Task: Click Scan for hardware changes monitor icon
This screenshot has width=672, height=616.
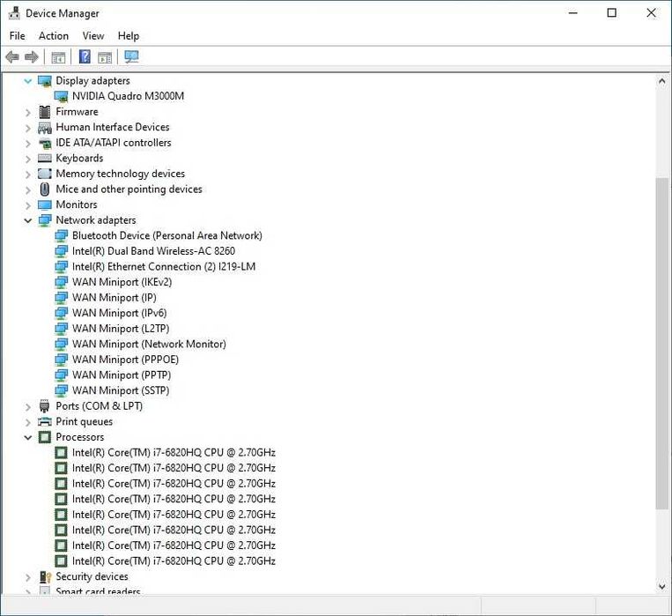Action: pos(131,56)
